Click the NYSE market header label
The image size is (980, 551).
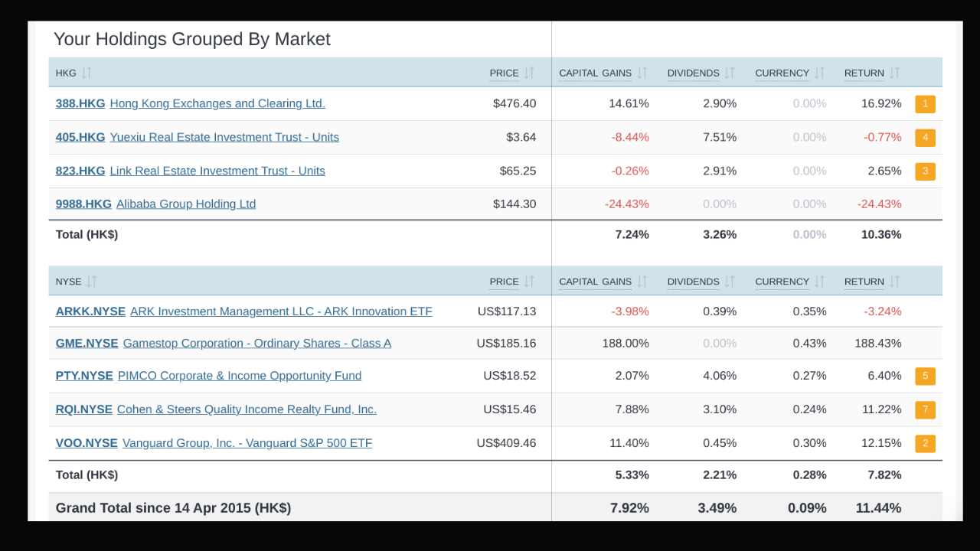(x=69, y=282)
